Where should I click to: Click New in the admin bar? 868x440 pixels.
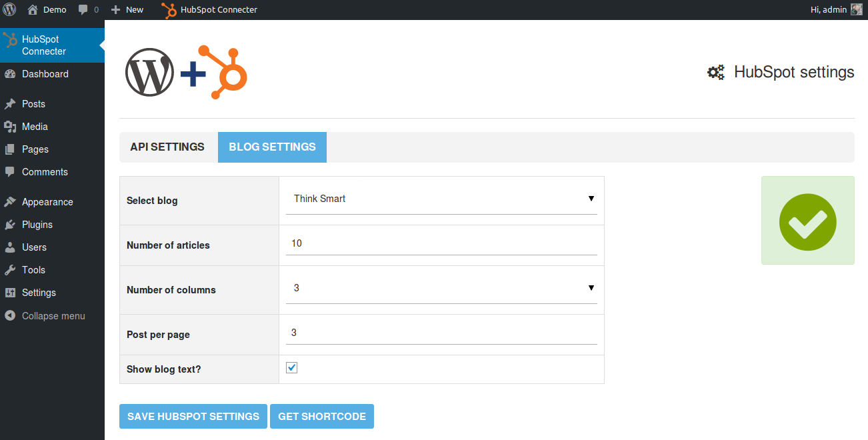(x=135, y=10)
